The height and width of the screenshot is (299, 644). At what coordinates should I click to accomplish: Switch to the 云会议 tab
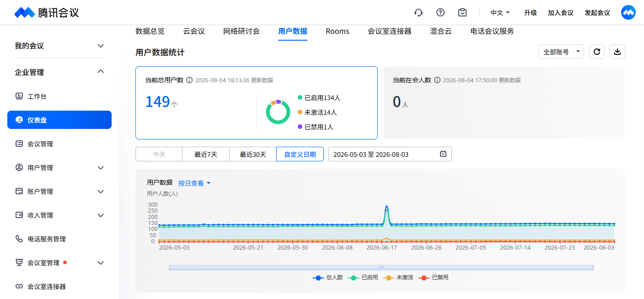pos(194,31)
